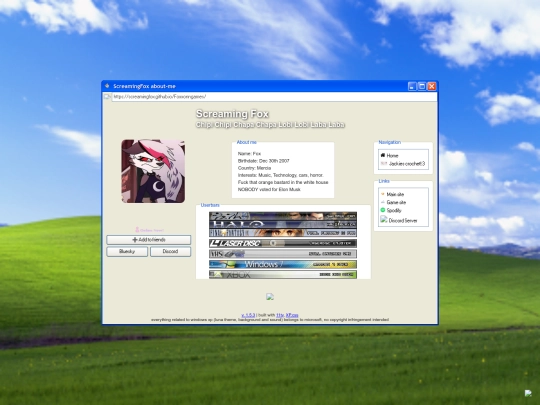Open the Bluesky profile button
The height and width of the screenshot is (405, 540).
pos(127,252)
